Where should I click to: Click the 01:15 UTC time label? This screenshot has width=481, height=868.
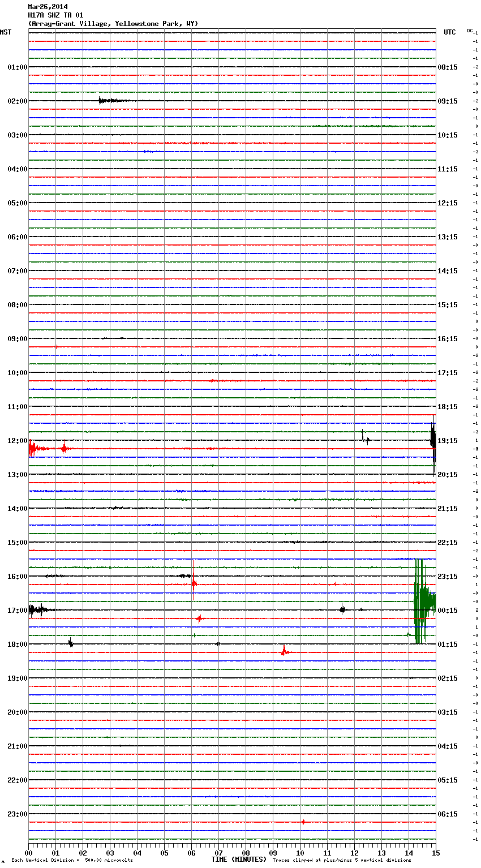pyautogui.click(x=448, y=644)
